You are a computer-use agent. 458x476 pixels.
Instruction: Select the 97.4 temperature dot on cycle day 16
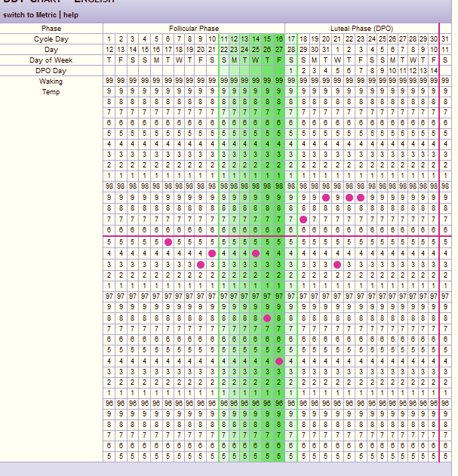pos(279,361)
